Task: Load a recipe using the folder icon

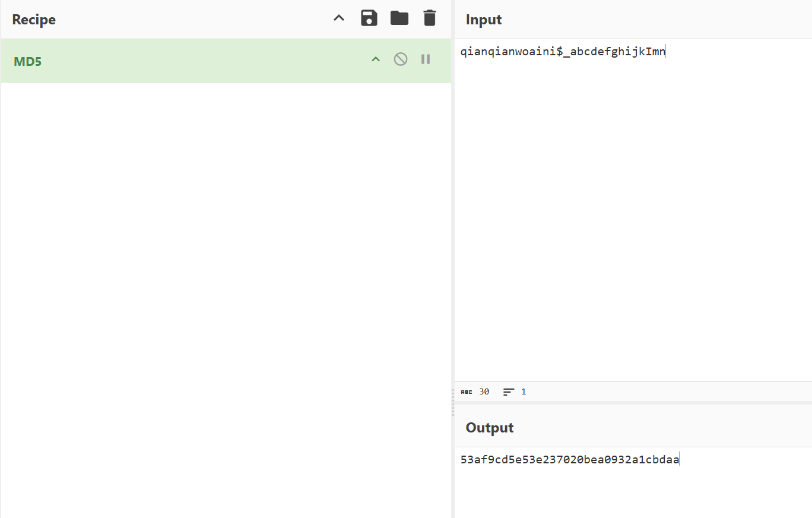Action: (x=399, y=18)
